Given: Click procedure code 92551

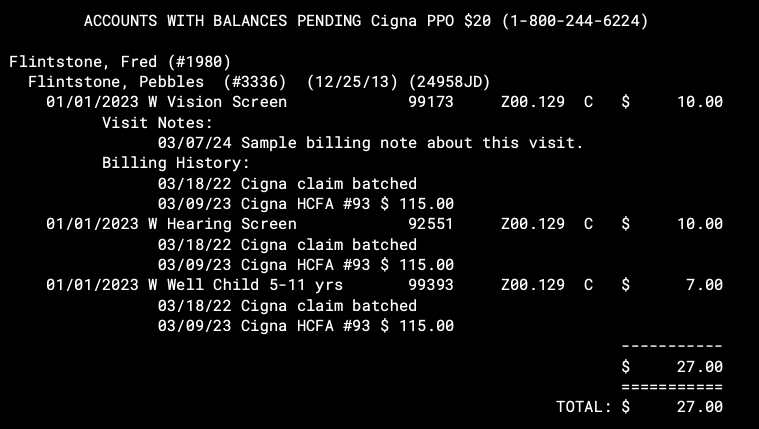Looking at the screenshot, I should (x=431, y=224).
